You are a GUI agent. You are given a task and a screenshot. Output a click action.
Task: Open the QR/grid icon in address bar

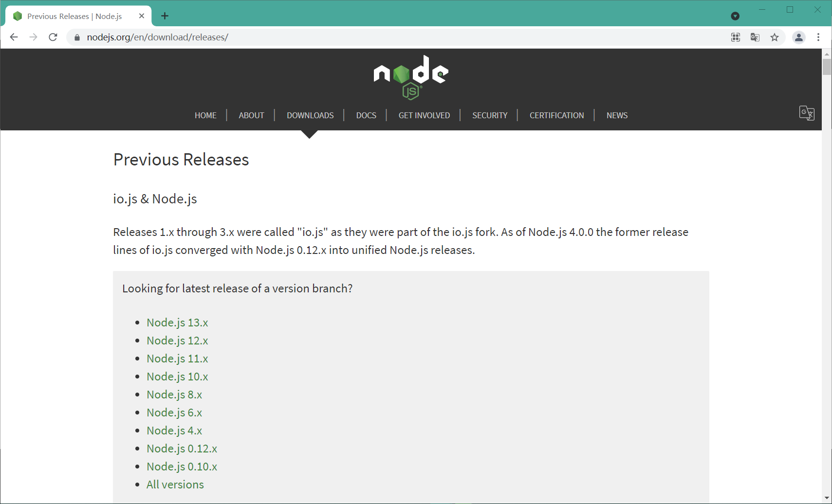tap(736, 37)
